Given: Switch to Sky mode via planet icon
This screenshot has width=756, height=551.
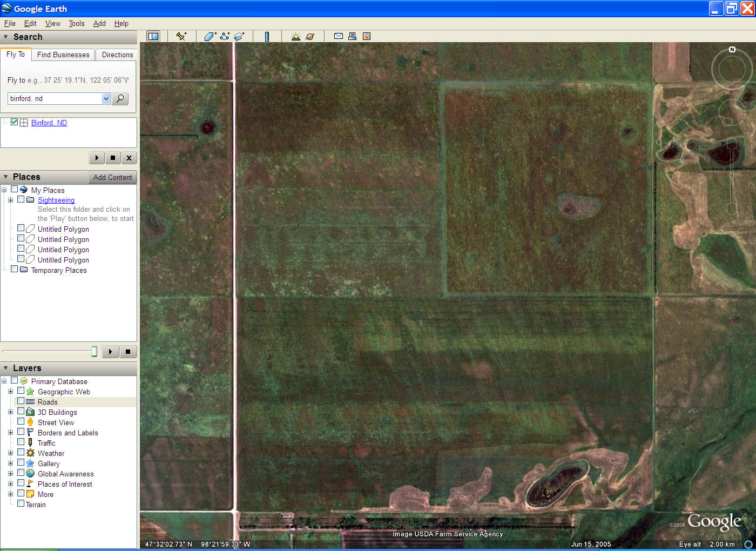Looking at the screenshot, I should click(x=310, y=36).
